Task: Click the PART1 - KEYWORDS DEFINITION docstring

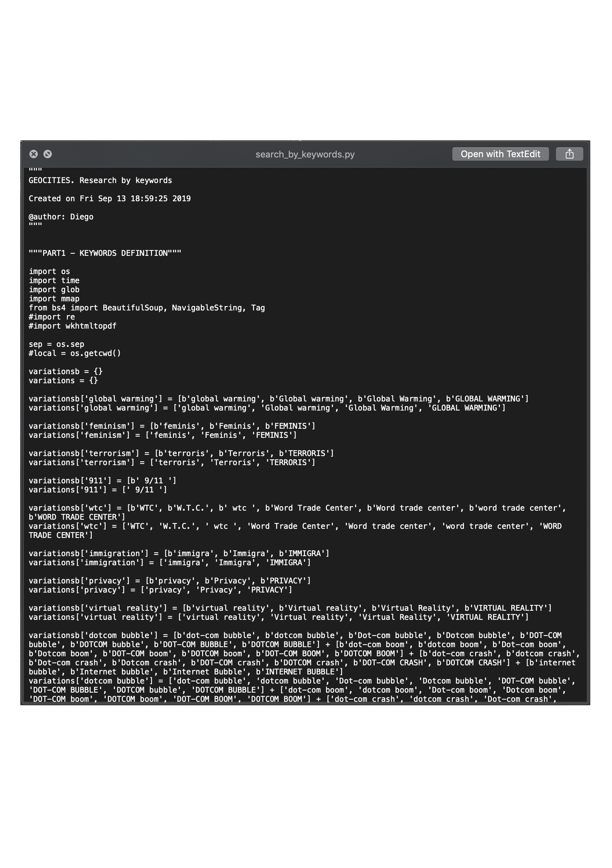Action: [105, 253]
